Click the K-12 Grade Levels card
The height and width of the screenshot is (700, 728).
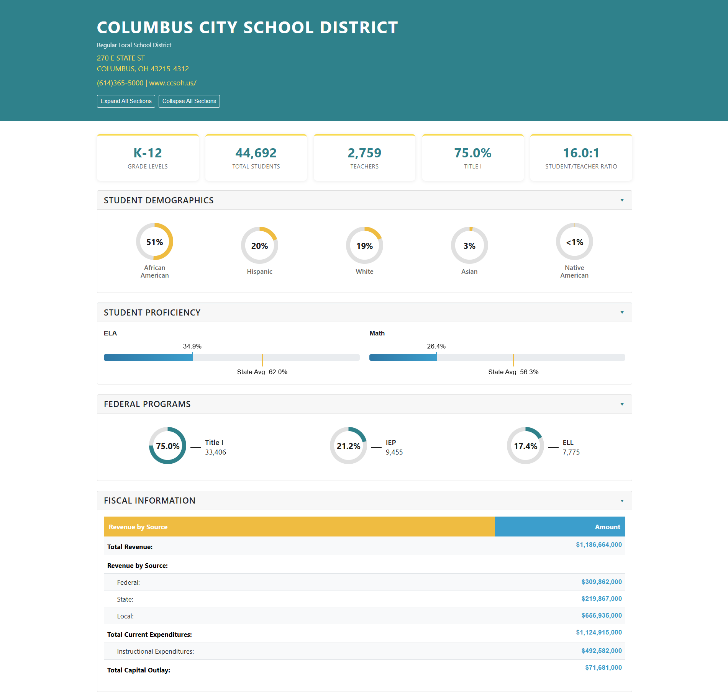pos(148,157)
